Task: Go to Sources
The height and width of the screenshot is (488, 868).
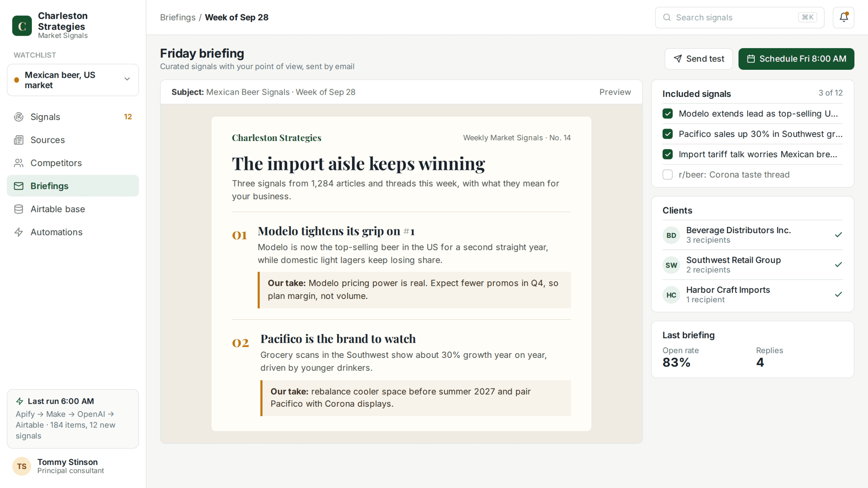Action: click(73, 140)
